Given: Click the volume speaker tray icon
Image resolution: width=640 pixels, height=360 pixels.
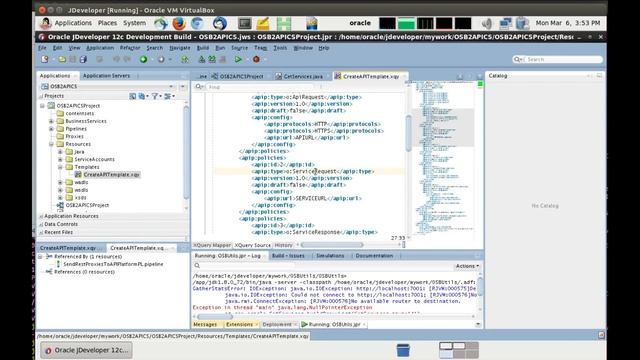Looking at the screenshot, I should pyautogui.click(x=487, y=23).
